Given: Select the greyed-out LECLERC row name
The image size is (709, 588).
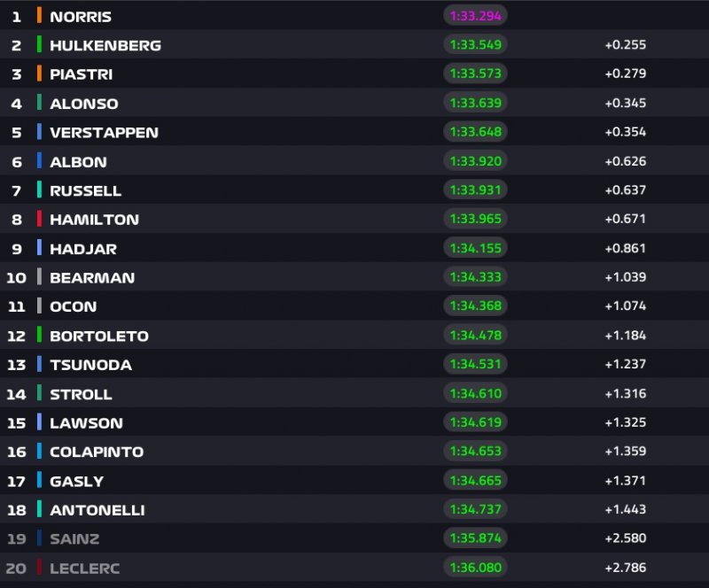Looking at the screenshot, I should 84,568.
